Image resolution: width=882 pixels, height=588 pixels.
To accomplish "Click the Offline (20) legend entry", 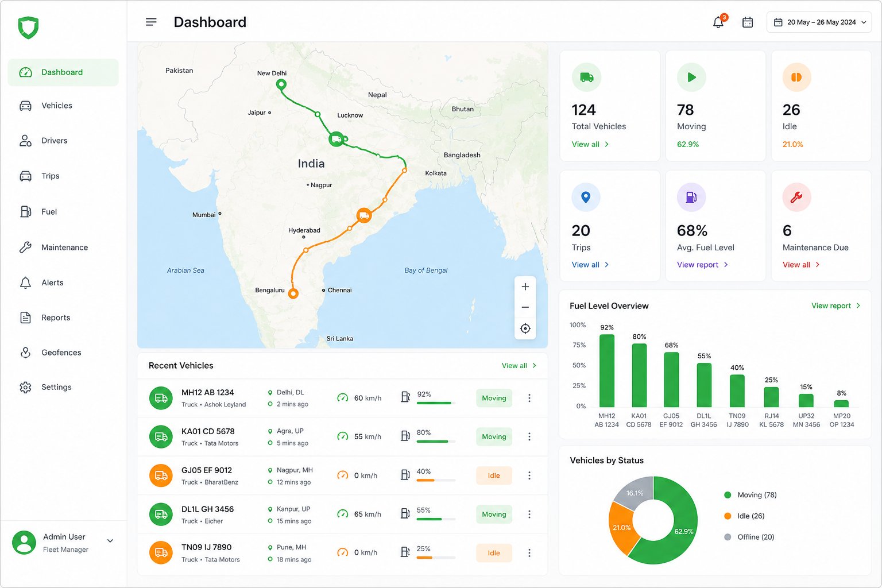I will pyautogui.click(x=749, y=537).
